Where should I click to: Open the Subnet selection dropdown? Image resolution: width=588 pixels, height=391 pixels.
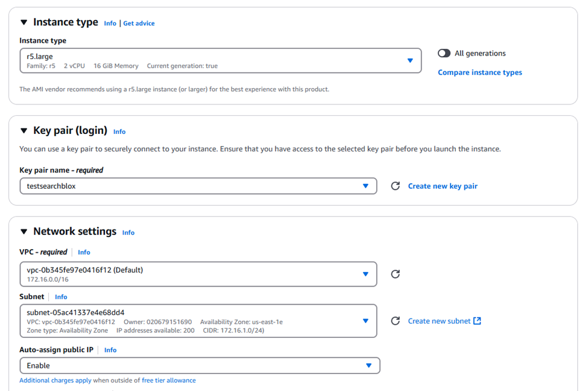point(365,321)
